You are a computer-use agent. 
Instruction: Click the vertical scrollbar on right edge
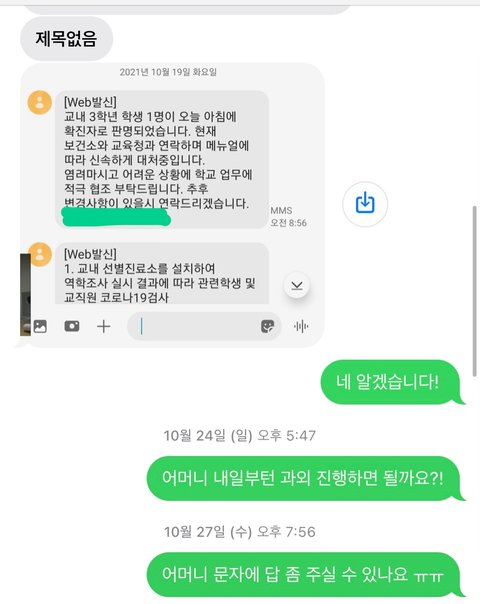(x=475, y=291)
